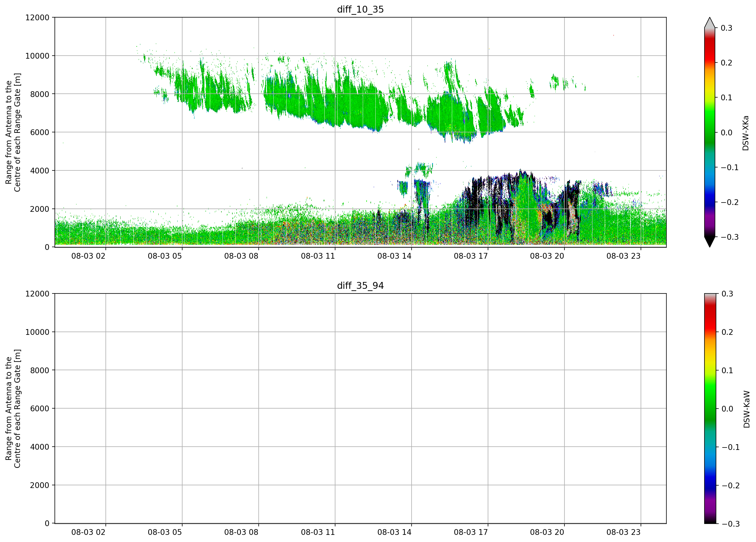Viewport: 756px width, 542px height.
Task: Click the DSW-XKa colorbar label
Action: pos(745,133)
